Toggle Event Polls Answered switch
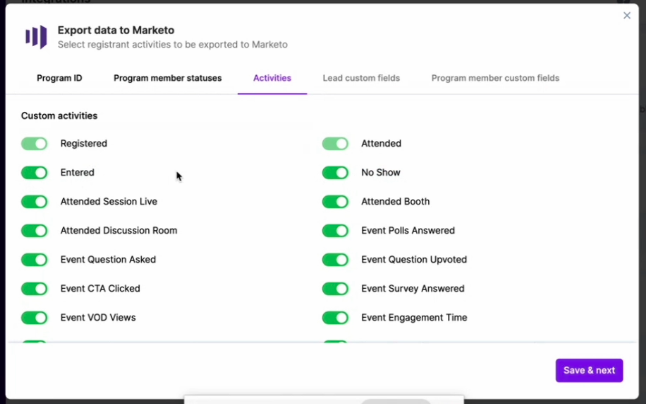 [x=335, y=231]
